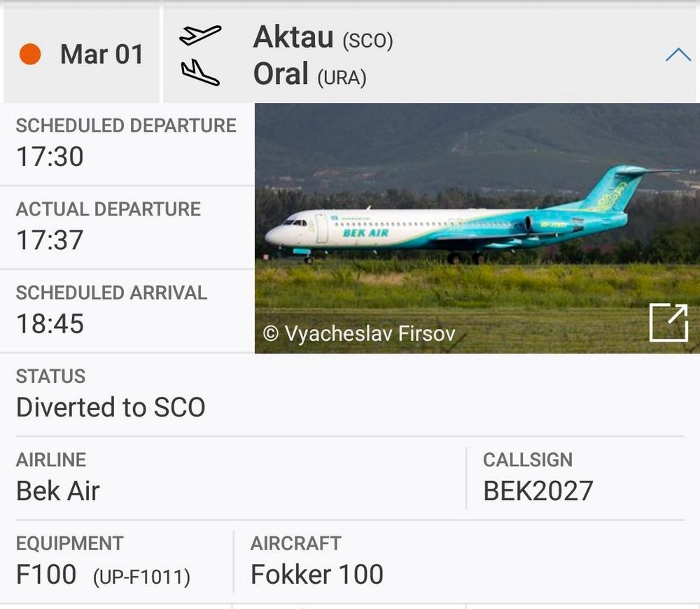
Task: Open the Vyacheslav Firsov photo credit
Action: [x=359, y=333]
